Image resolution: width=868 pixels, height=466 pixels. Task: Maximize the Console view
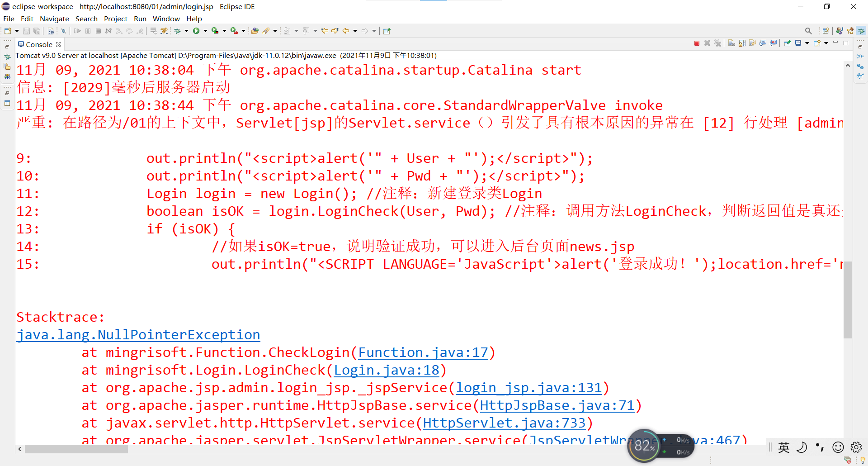click(846, 43)
